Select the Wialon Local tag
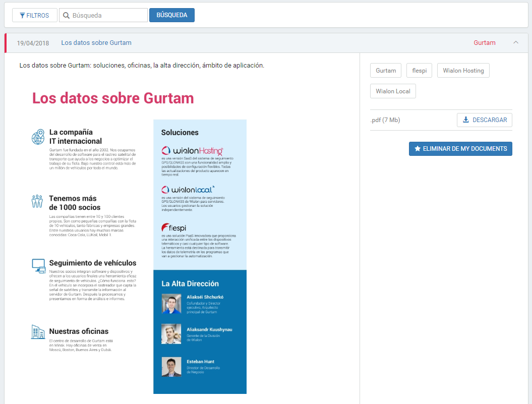Screen dimensions: 532x404 (393, 91)
